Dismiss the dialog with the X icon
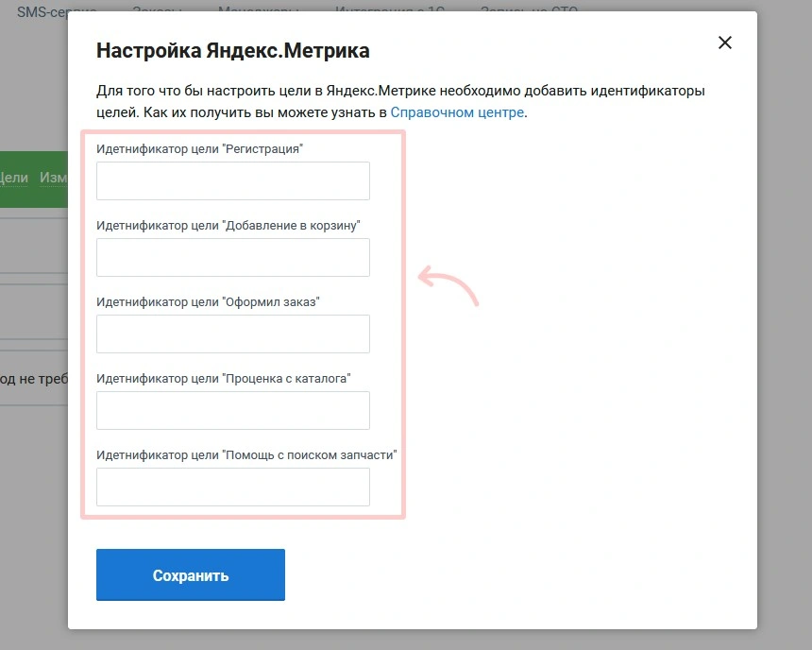812x650 pixels. click(x=724, y=43)
